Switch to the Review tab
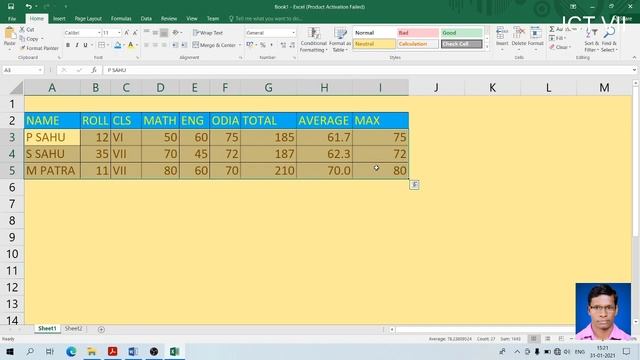The height and width of the screenshot is (360, 640). coord(169,19)
